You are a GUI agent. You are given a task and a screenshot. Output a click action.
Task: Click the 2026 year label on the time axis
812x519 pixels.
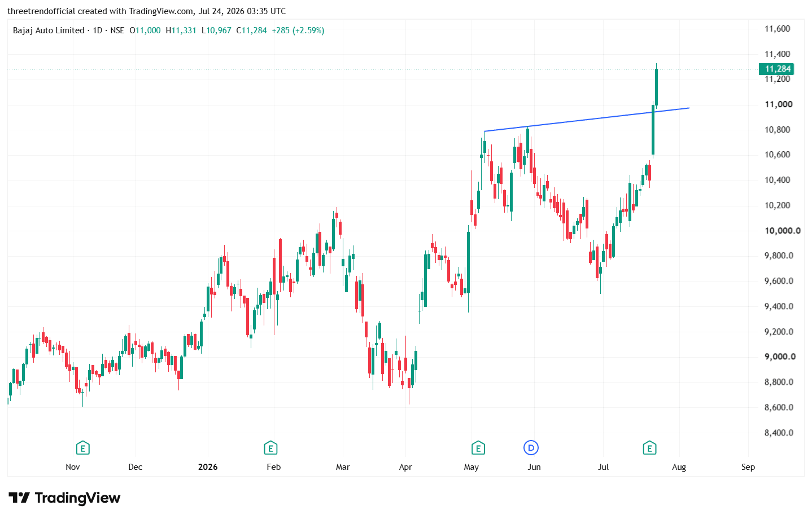[208, 467]
